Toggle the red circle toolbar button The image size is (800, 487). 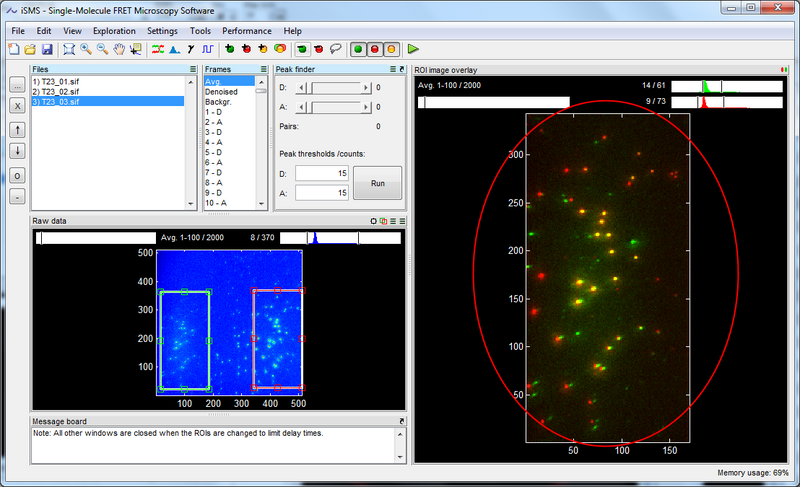coord(375,48)
